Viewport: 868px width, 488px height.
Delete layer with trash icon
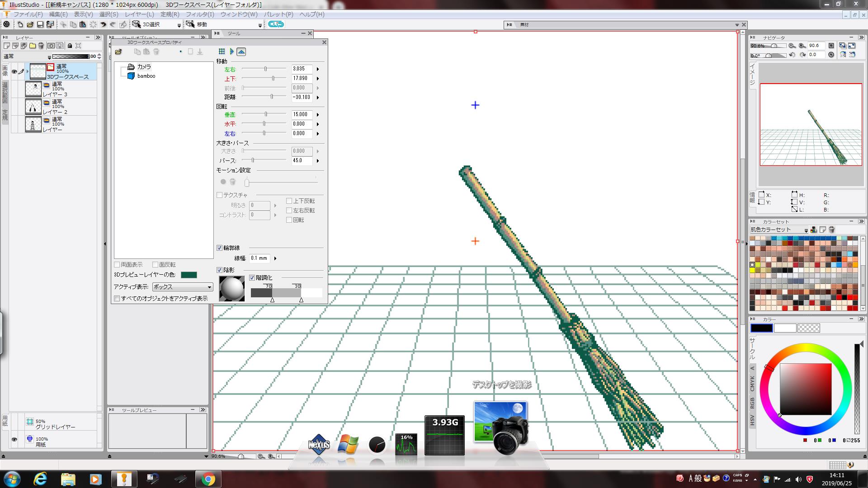41,46
